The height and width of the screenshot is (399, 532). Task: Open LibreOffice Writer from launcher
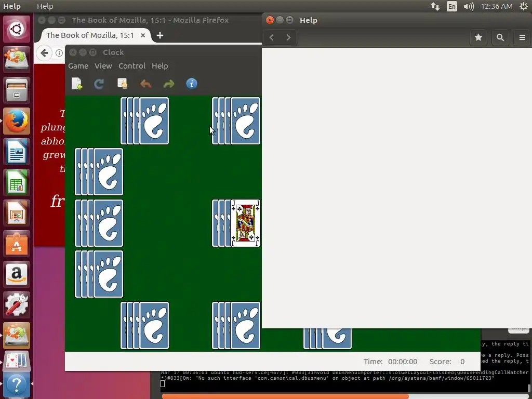click(x=16, y=152)
